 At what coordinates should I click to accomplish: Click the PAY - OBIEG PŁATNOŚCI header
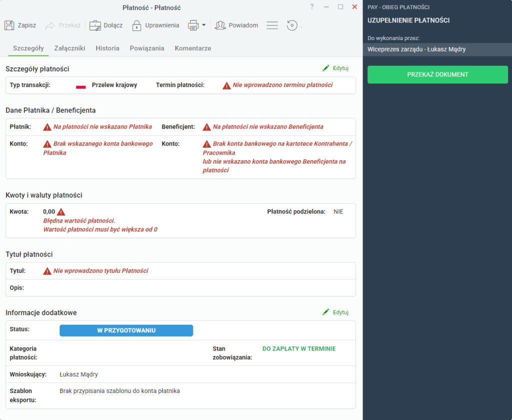[398, 7]
